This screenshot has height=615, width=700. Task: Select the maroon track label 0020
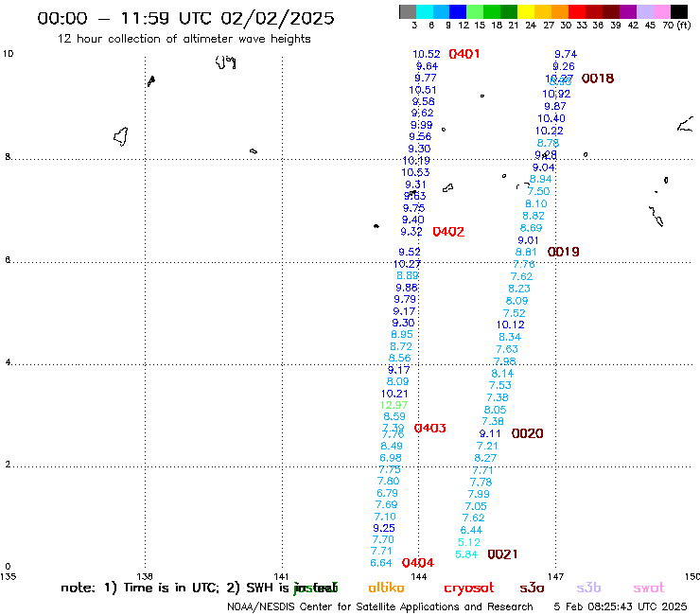[528, 433]
